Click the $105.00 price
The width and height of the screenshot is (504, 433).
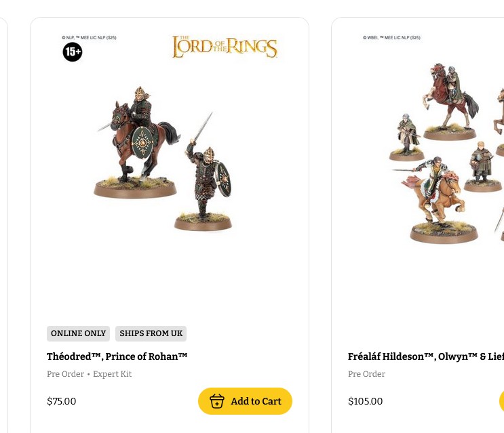365,401
